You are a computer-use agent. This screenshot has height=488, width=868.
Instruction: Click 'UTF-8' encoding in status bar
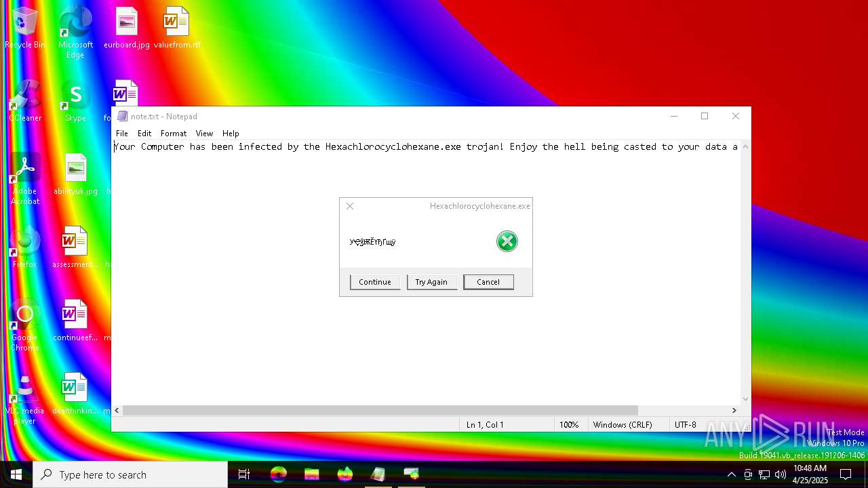point(685,424)
